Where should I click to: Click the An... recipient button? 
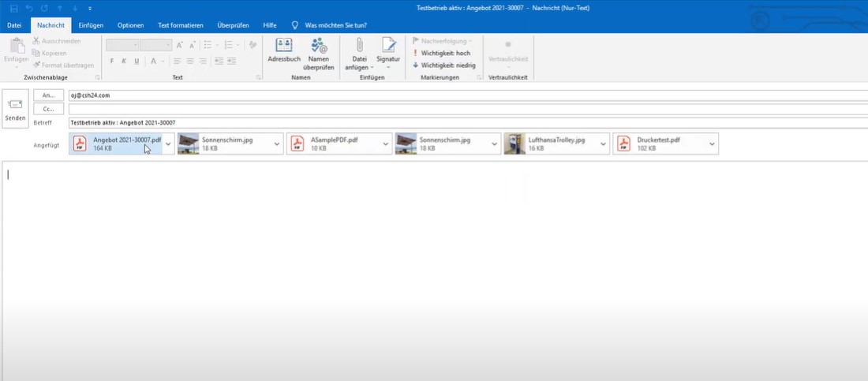tap(49, 95)
